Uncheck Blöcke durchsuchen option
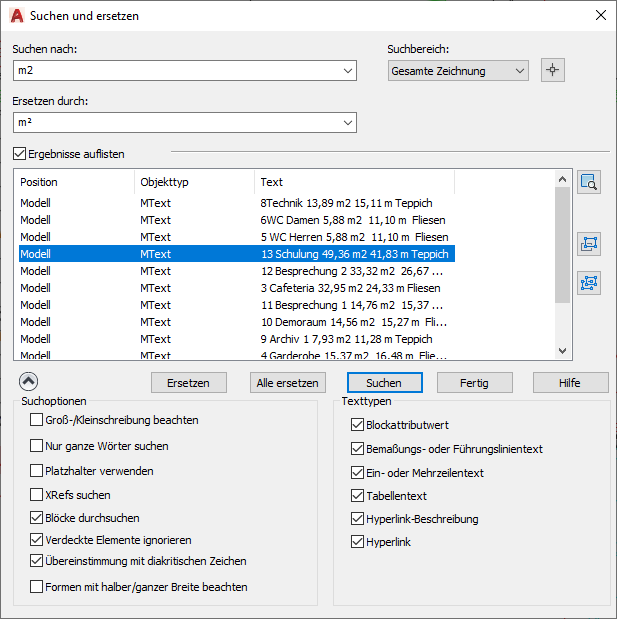617x619 pixels. click(37, 518)
